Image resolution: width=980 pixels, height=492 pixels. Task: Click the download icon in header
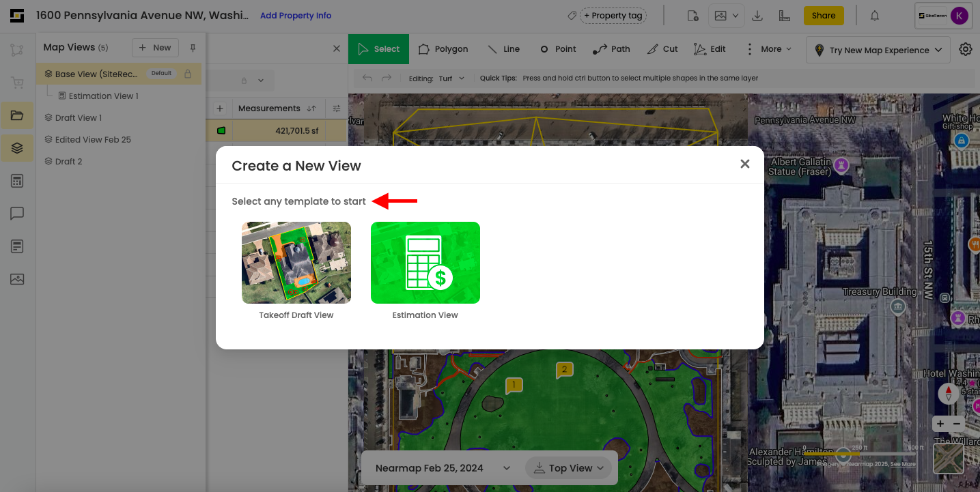click(757, 16)
